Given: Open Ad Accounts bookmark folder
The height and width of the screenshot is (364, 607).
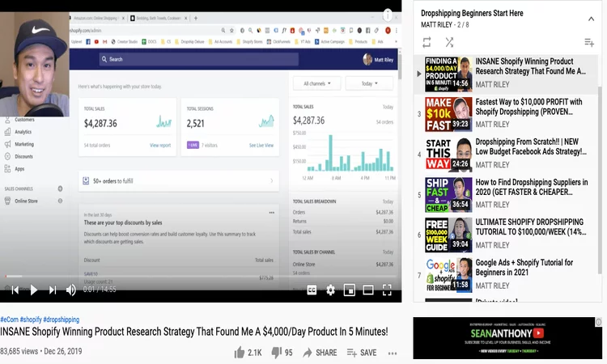Looking at the screenshot, I should click(x=220, y=42).
